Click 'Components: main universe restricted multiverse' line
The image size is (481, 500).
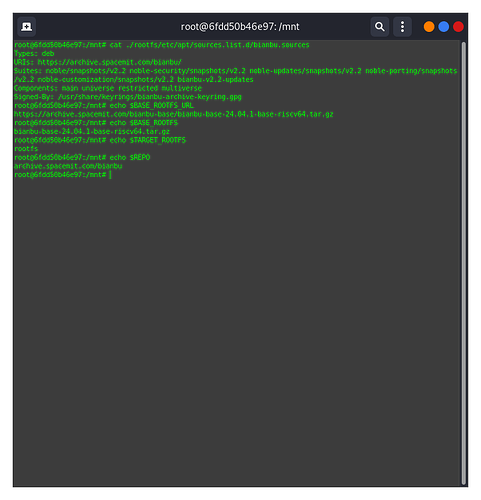coord(108,88)
